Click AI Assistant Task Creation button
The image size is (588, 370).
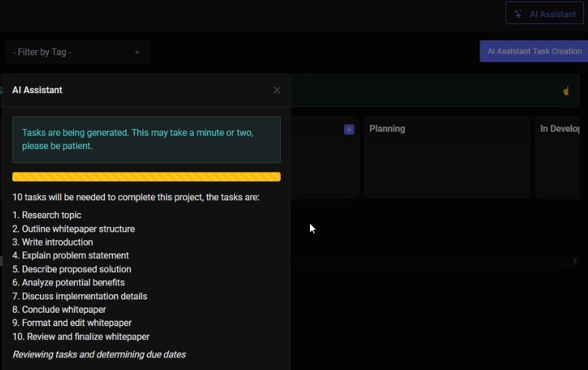click(x=534, y=51)
